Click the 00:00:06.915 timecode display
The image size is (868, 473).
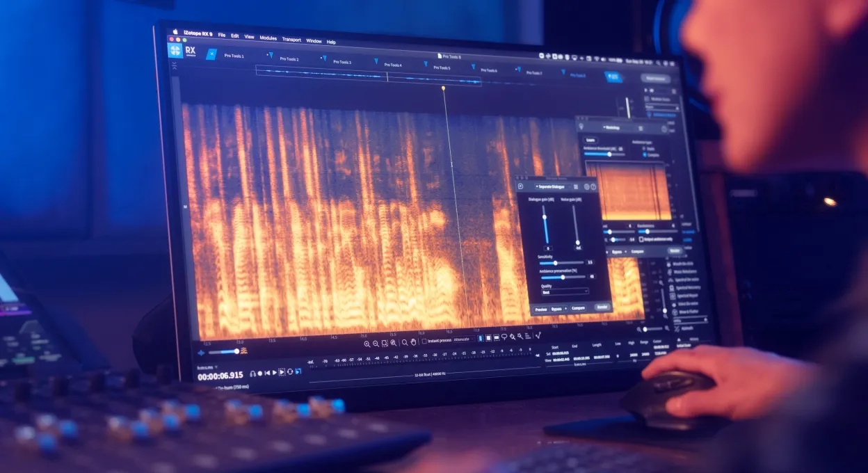click(x=220, y=376)
